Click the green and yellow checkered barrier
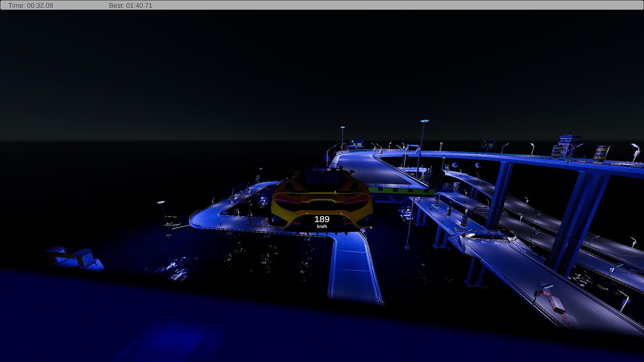Screen dimensions: 644x362 pos(402,191)
